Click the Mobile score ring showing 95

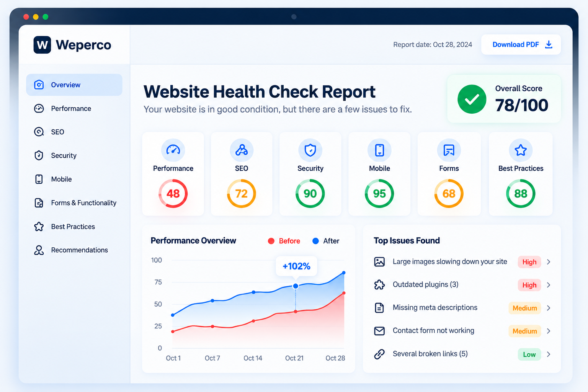[379, 194]
